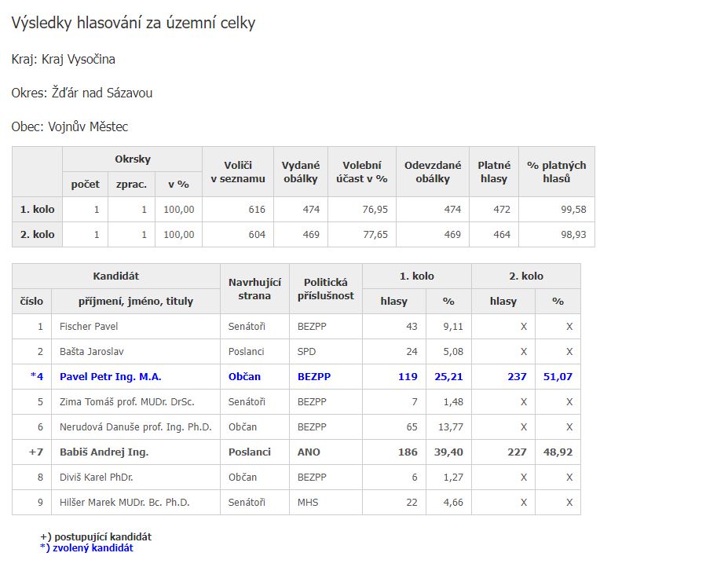This screenshot has width=728, height=571.
Task: Click the legend '+) postupující kandidát'
Action: point(96,536)
